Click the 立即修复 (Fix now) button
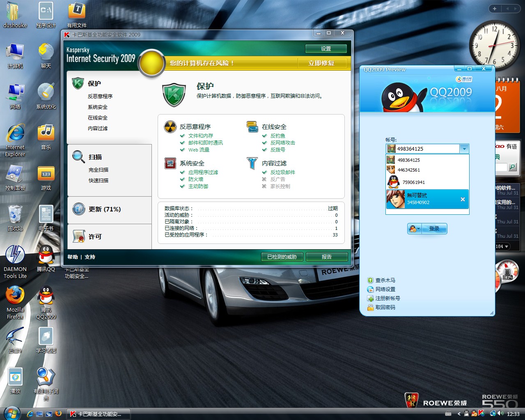 (321, 63)
